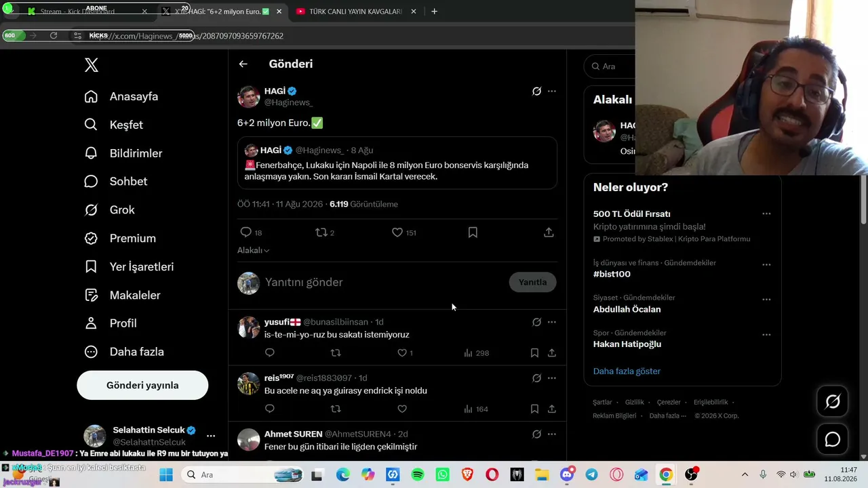The height and width of the screenshot is (488, 868).
Task: Click Daha fazla göster under trends
Action: point(627,371)
